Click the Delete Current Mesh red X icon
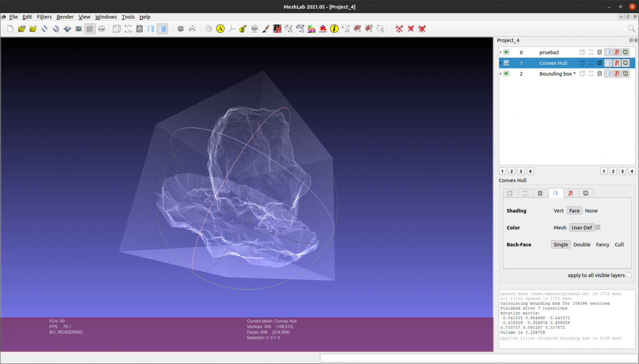The width and height of the screenshot is (639, 364). (399, 28)
